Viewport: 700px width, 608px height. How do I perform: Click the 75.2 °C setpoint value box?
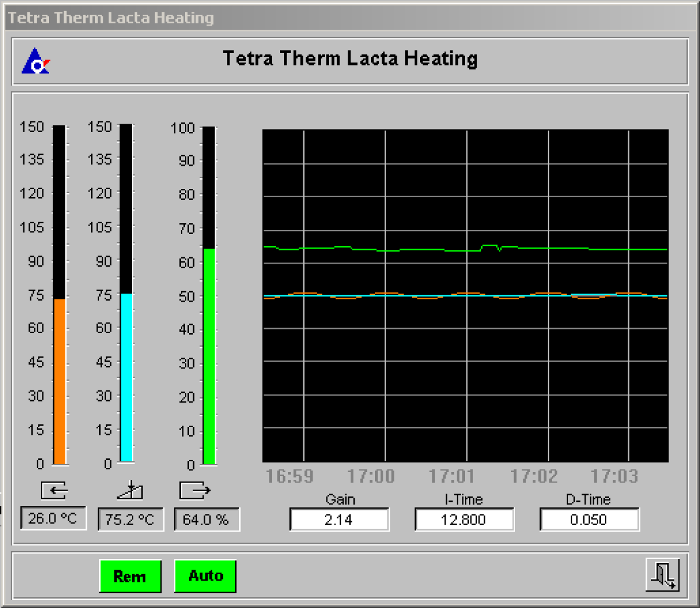(x=130, y=519)
